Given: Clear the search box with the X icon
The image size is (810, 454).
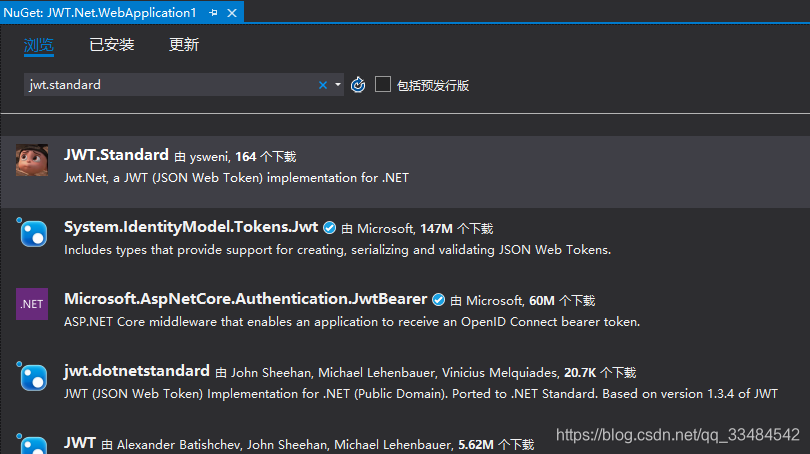Looking at the screenshot, I should pyautogui.click(x=323, y=85).
